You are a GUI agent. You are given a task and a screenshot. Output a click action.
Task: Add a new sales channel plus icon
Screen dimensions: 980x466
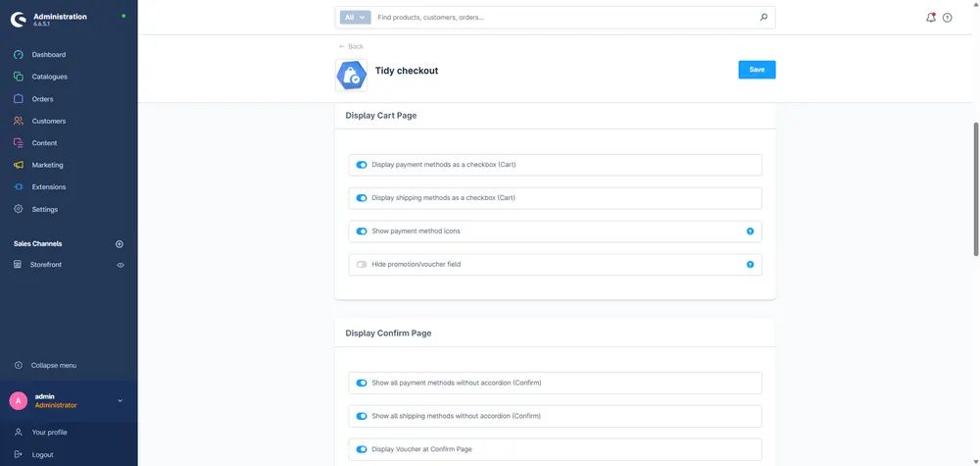tap(120, 244)
